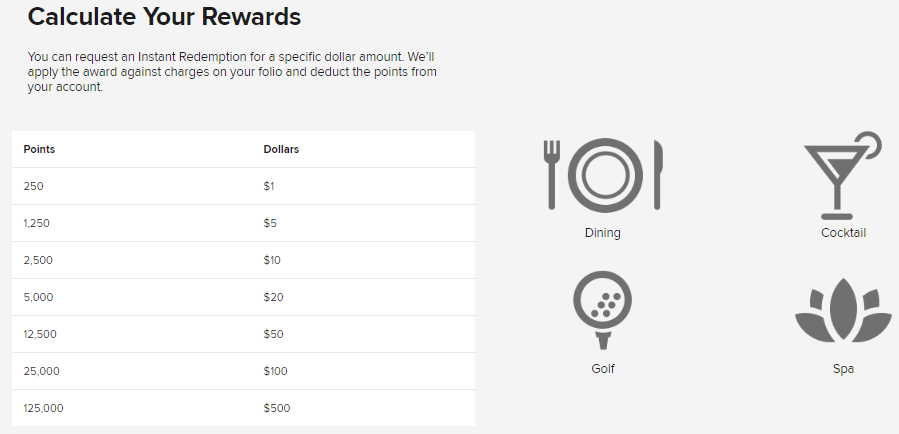899x434 pixels.
Task: Select the 5,000 points row
Action: tap(243, 297)
